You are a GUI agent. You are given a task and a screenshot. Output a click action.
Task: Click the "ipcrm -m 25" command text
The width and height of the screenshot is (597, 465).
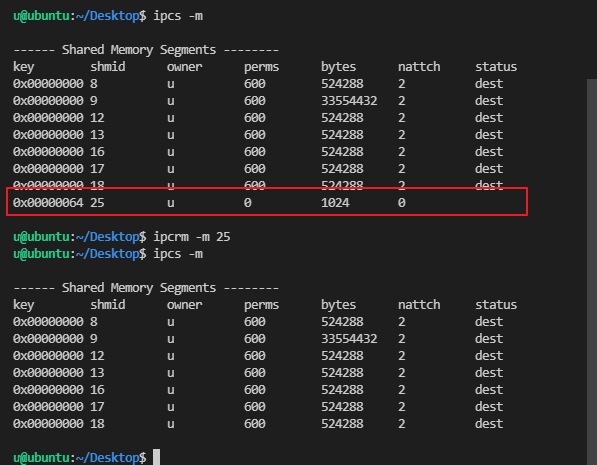click(192, 237)
